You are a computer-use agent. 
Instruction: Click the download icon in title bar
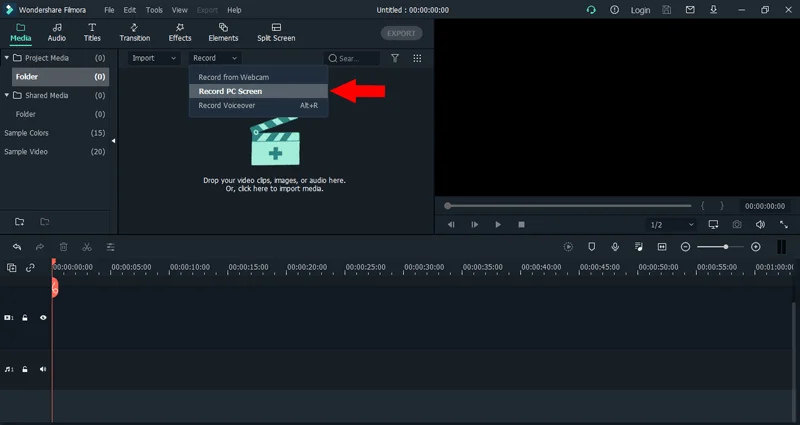pos(713,10)
